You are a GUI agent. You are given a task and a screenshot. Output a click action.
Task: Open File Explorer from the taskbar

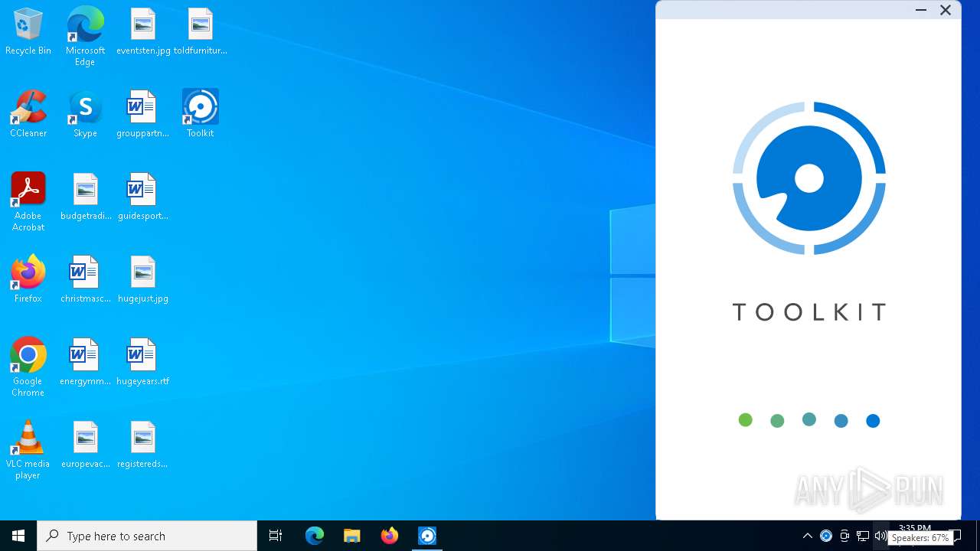coord(352,536)
